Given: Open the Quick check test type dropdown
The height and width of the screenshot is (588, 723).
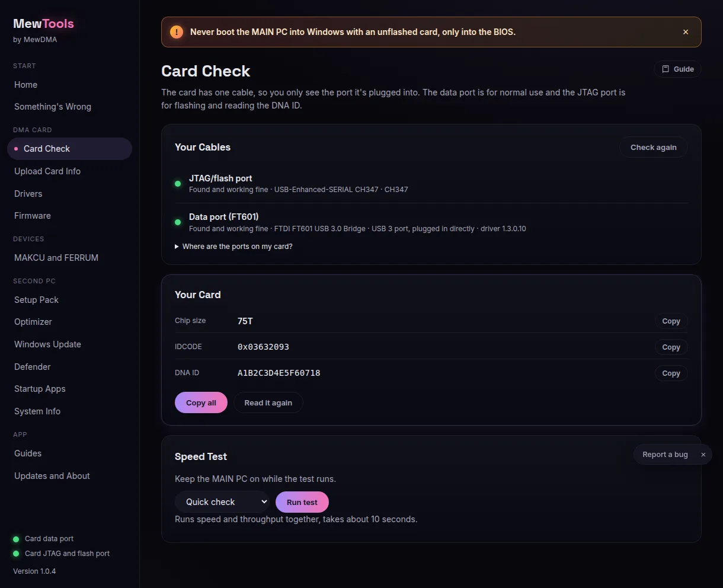Looking at the screenshot, I should (222, 502).
